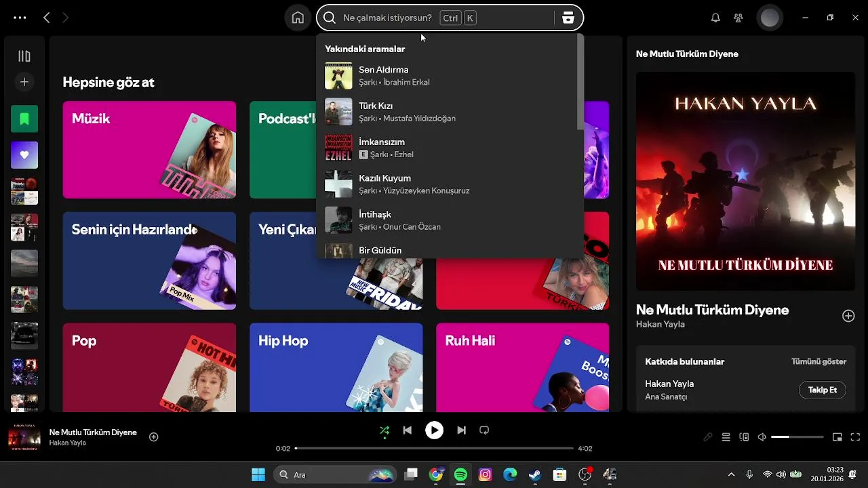The height and width of the screenshot is (488, 868).
Task: Select recent search 'Sen Aldırma'
Action: (449, 76)
